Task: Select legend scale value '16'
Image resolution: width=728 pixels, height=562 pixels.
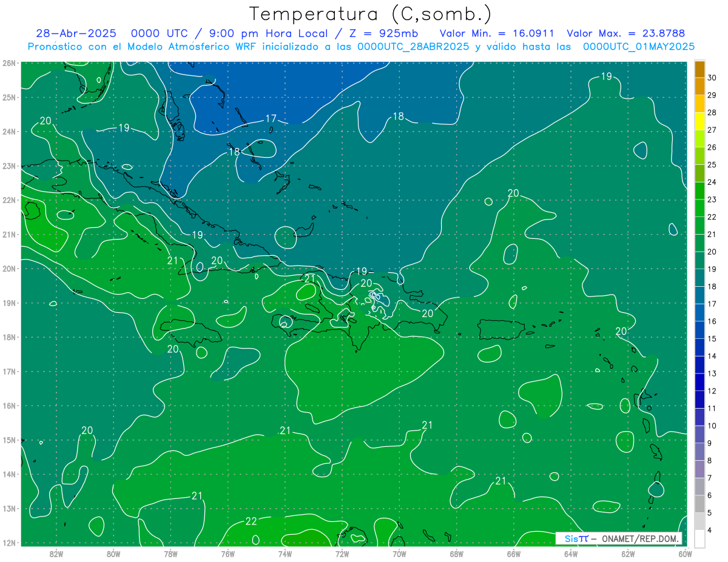Action: click(712, 321)
